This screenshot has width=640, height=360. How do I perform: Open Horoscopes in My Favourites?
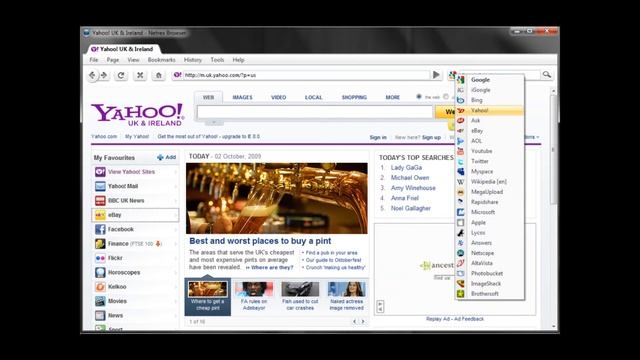click(135, 272)
